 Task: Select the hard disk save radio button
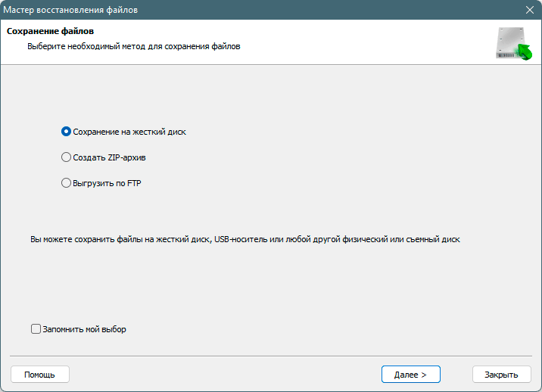66,132
